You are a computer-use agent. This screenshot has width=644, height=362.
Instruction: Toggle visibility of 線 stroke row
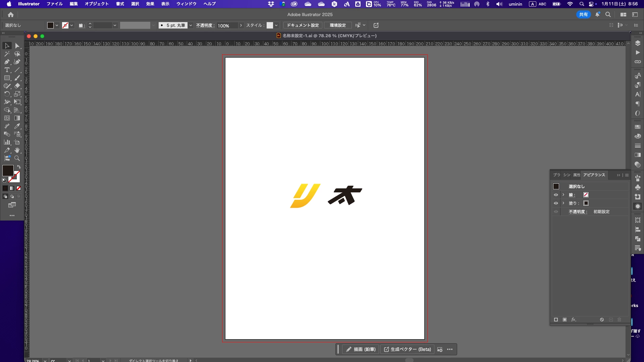(556, 195)
